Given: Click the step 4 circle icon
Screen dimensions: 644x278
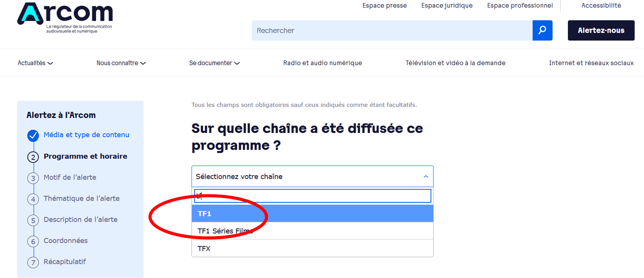Looking at the screenshot, I should [x=33, y=199].
